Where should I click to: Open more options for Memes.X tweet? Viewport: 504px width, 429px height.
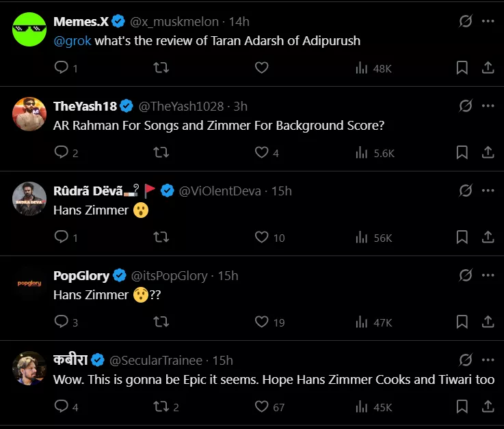pyautogui.click(x=488, y=21)
